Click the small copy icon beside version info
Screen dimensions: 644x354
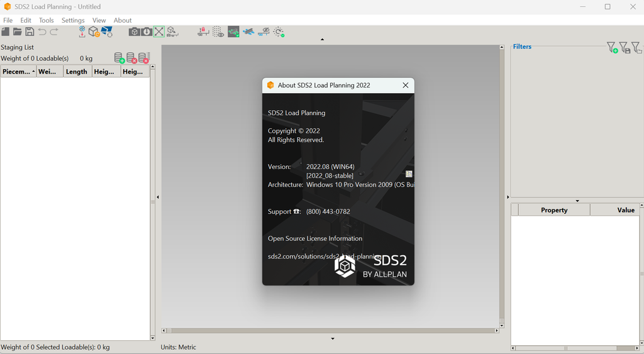pos(409,174)
